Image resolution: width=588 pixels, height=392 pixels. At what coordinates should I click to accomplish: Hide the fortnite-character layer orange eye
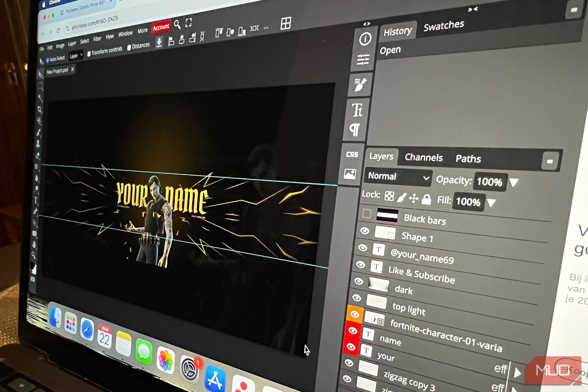pos(355,314)
